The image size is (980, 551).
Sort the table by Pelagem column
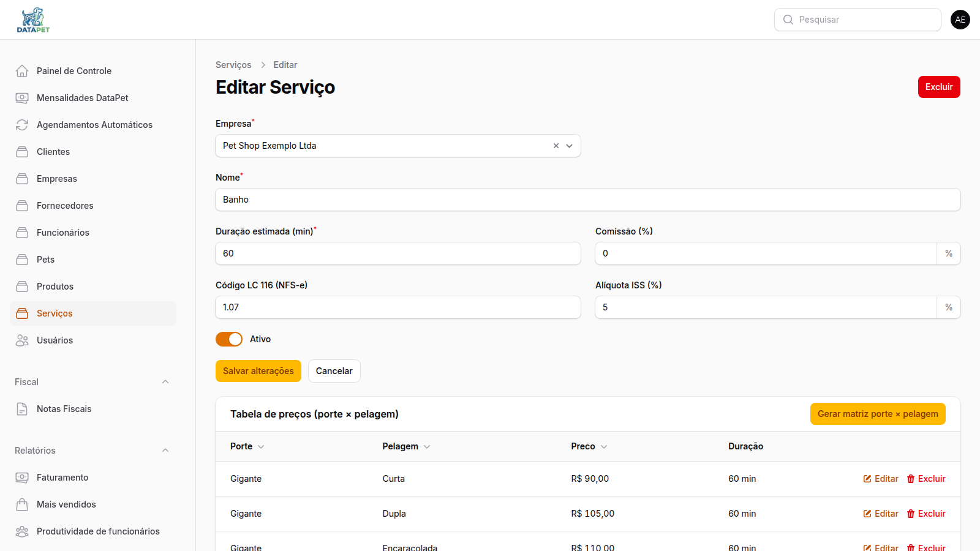click(x=406, y=446)
